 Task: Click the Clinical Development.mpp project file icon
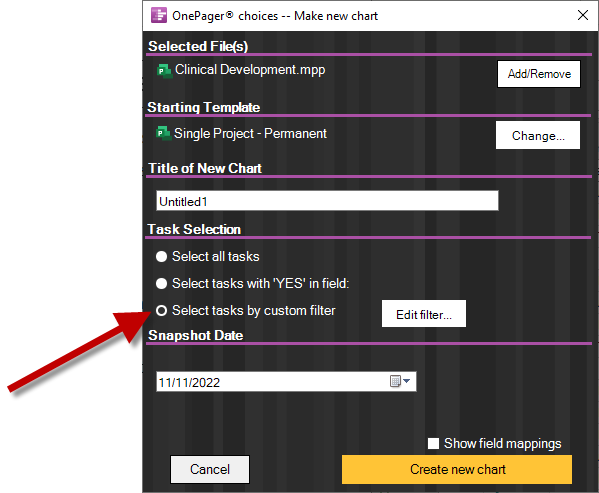165,71
